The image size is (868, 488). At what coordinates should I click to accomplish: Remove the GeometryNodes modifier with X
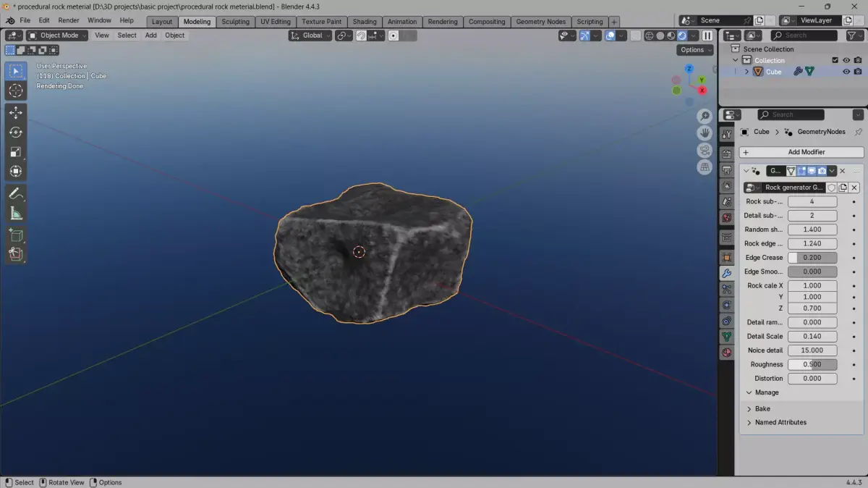pyautogui.click(x=842, y=171)
